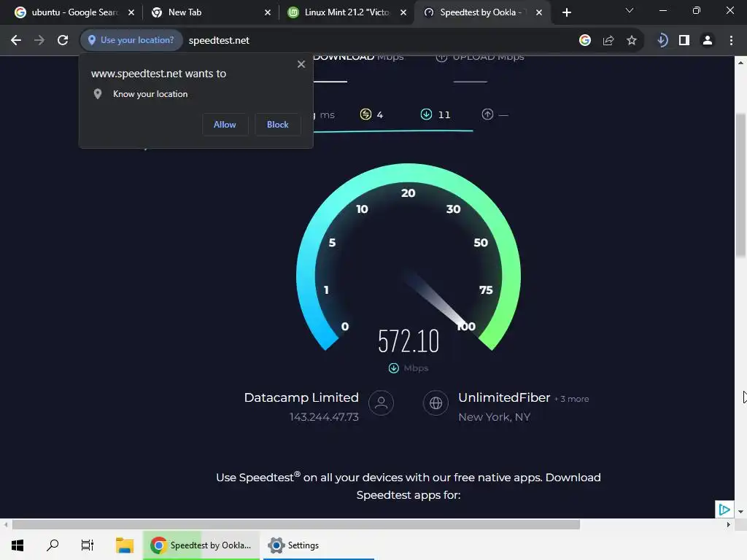Go back to the previous page
The height and width of the screenshot is (560, 747).
(16, 40)
